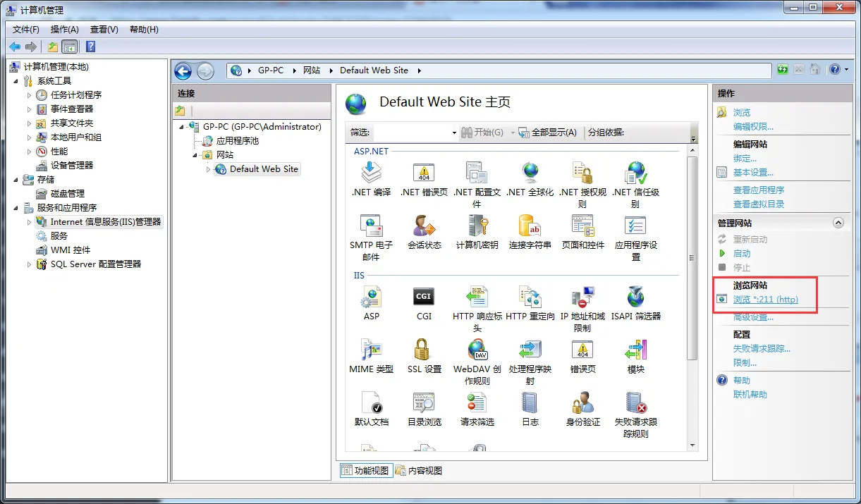Collapse the 管理网站 actions section

[838, 223]
